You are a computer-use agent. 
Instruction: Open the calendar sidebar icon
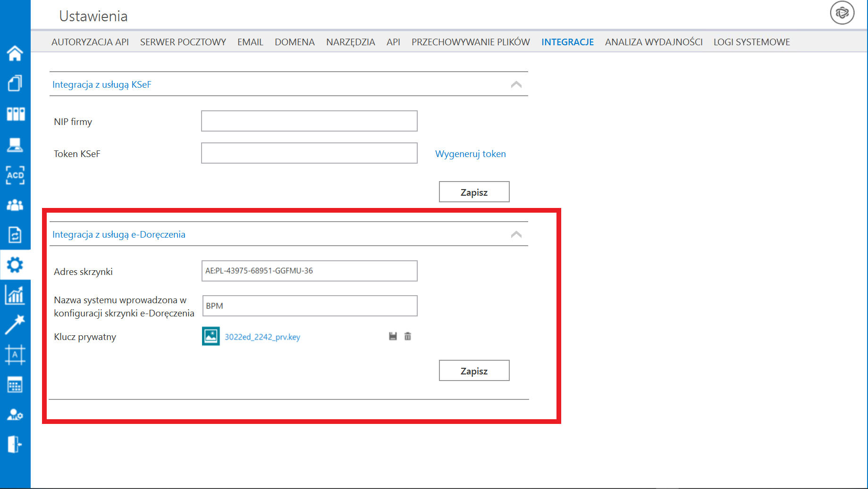coord(15,385)
